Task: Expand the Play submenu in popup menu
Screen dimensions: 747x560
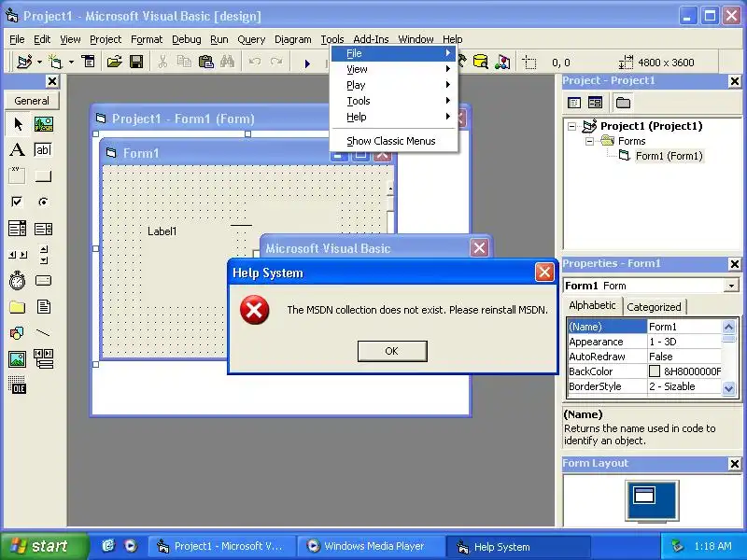Action: (x=394, y=85)
